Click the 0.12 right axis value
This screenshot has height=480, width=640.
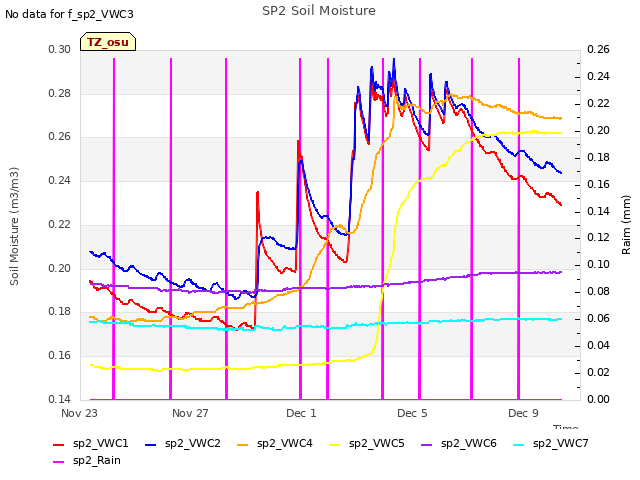tap(598, 238)
